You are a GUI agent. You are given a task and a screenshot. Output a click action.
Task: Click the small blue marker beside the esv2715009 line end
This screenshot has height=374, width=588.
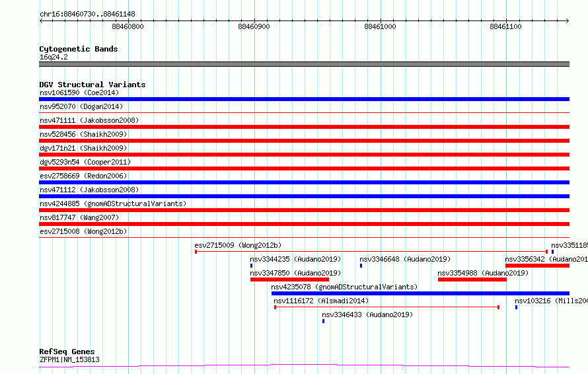coord(552,252)
